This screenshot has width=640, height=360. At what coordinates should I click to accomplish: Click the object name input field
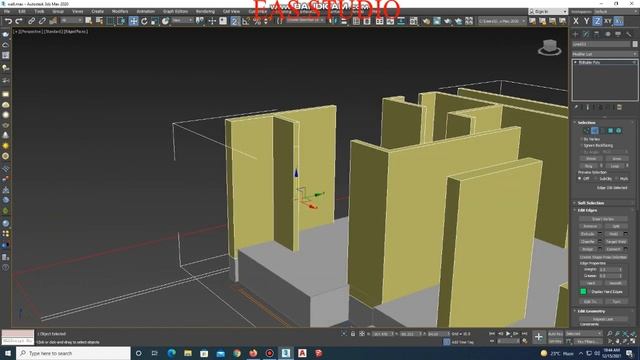pos(601,44)
